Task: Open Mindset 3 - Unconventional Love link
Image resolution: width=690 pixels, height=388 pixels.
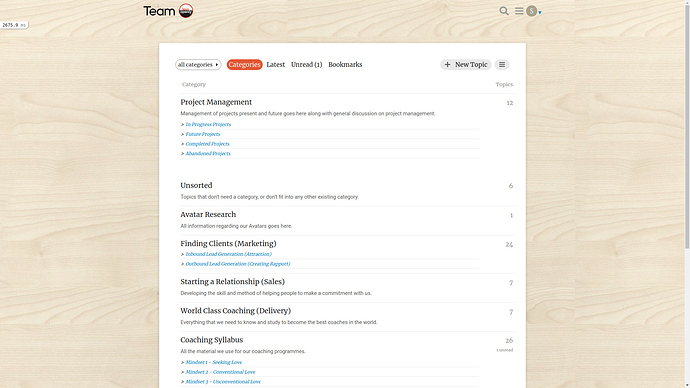Action: click(x=223, y=382)
